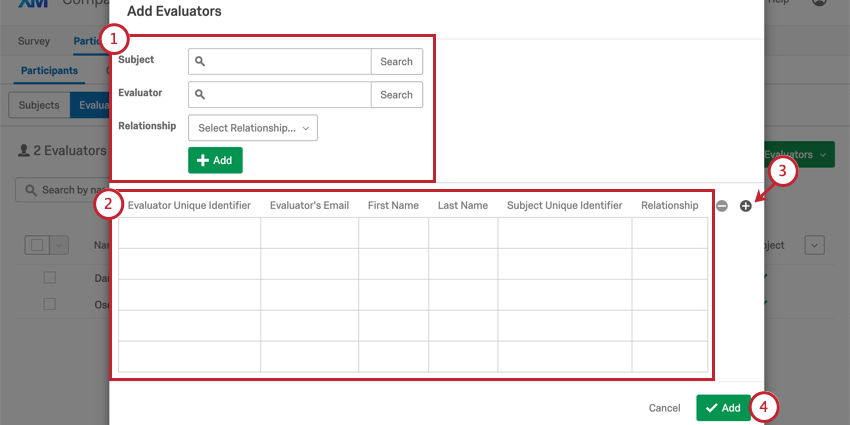Open the Select Relationship dropdown
850x425 pixels.
(253, 128)
